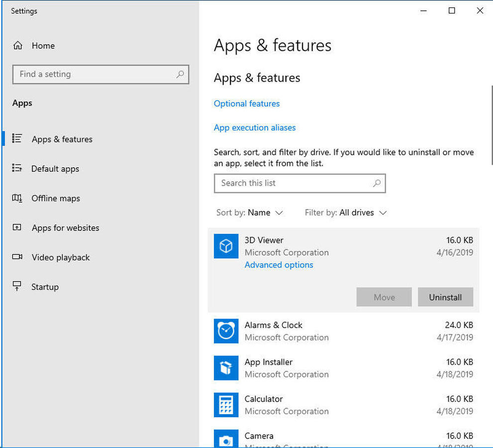The height and width of the screenshot is (448, 493).
Task: Minimize the Settings window
Action: 423,10
